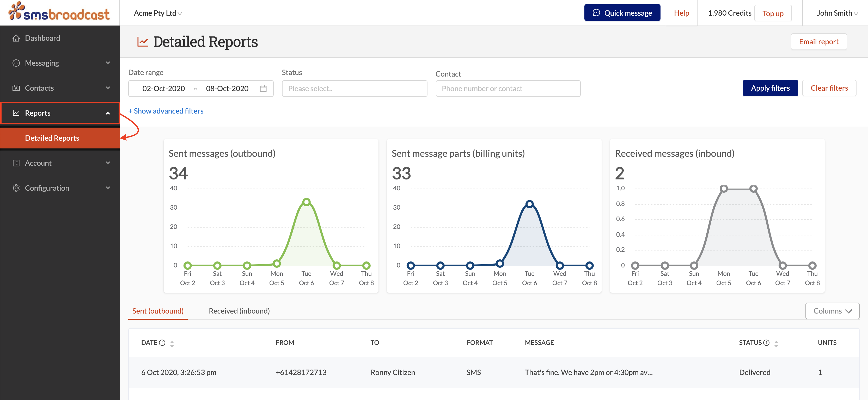This screenshot has width=868, height=400.
Task: Click the Reports chart icon in sidebar
Action: click(16, 113)
